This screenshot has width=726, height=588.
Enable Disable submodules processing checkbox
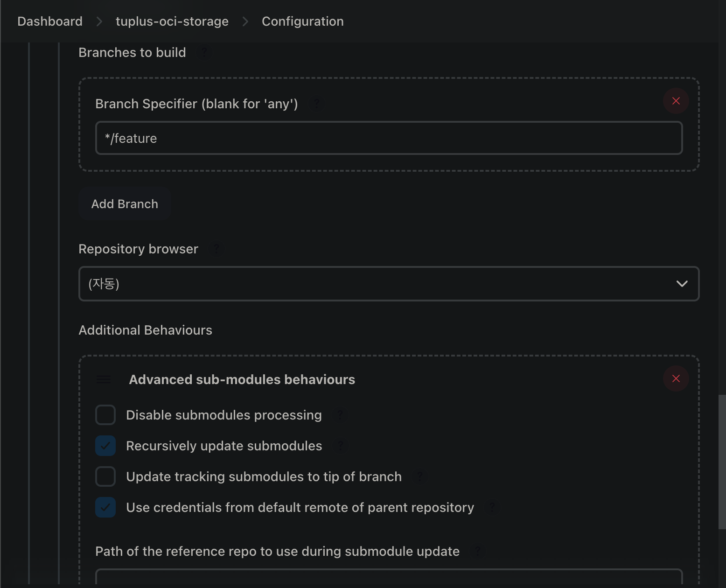point(105,415)
